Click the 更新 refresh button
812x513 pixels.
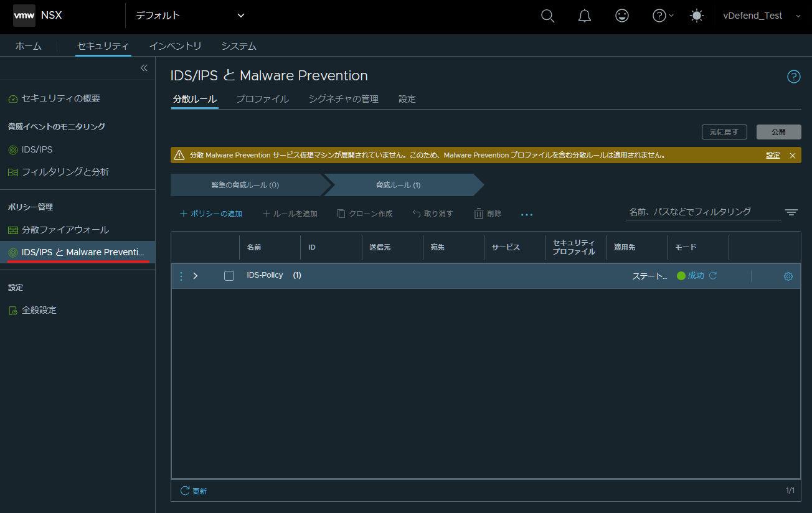pyautogui.click(x=194, y=491)
